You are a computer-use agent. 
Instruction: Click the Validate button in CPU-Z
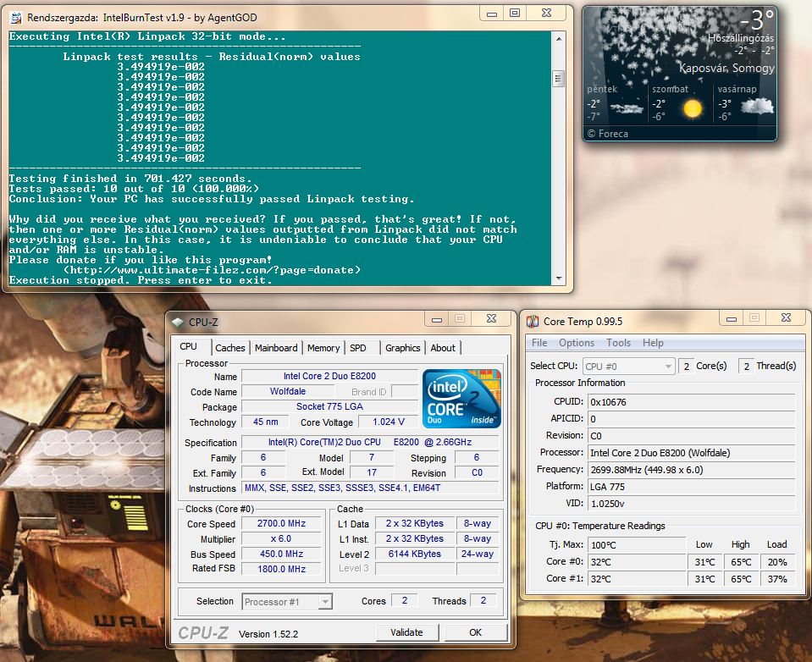[x=407, y=632]
